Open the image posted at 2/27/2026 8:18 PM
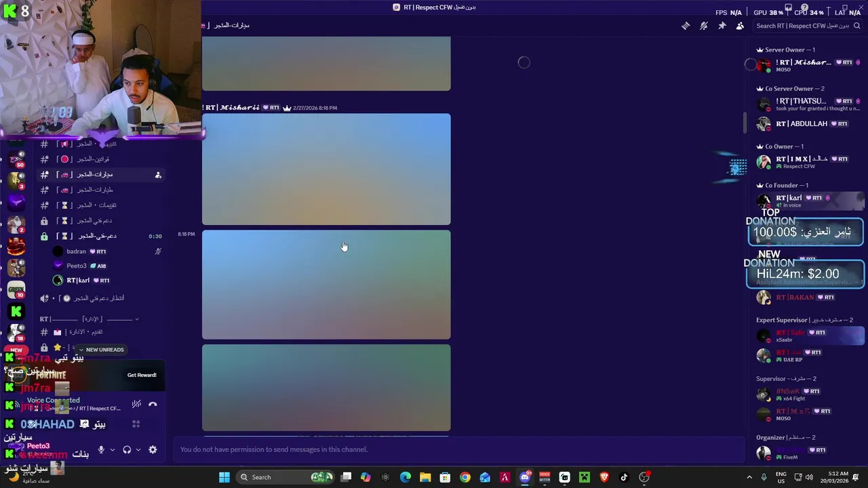868x488 pixels. [x=326, y=169]
